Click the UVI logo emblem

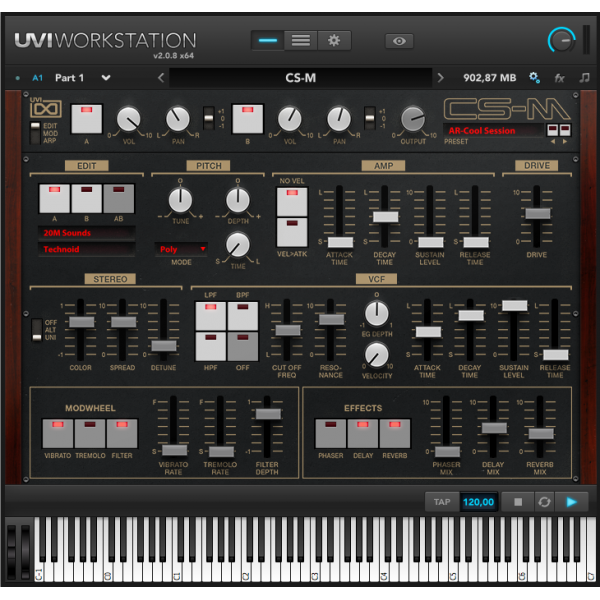pyautogui.click(x=46, y=108)
